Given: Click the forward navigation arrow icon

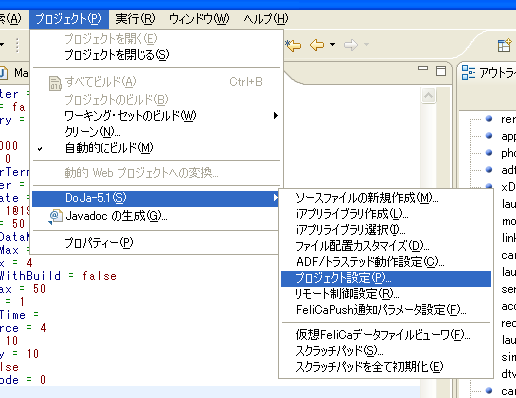Looking at the screenshot, I should coord(350,45).
